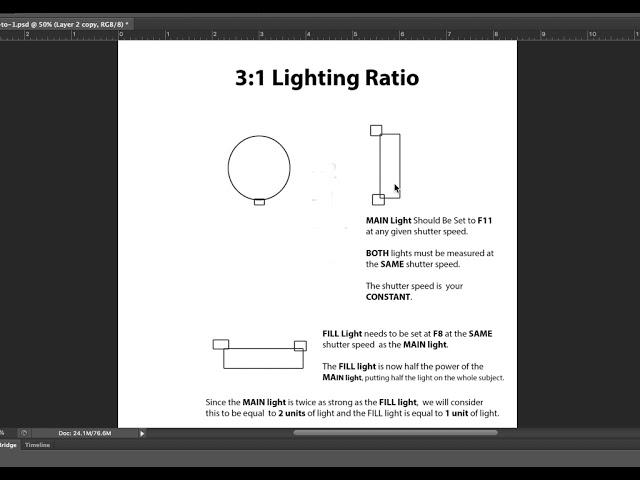Click 'The shutter speed is your' line
640x480 pixels.
pyautogui.click(x=414, y=286)
